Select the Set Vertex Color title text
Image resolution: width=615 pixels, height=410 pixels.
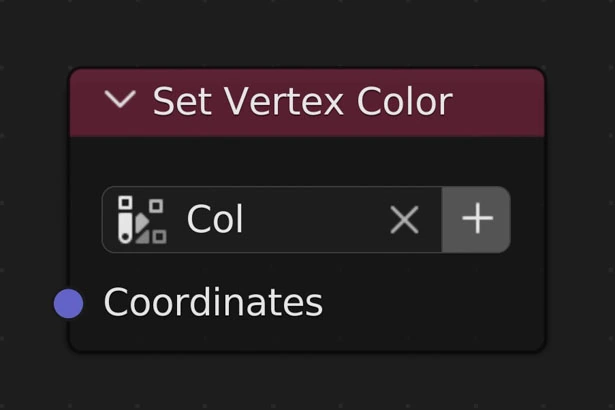click(x=302, y=101)
